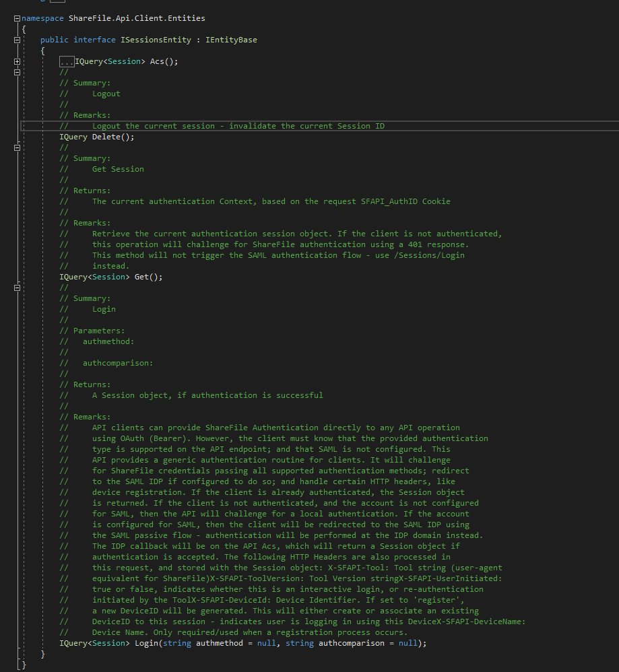Collapse the ISessionsEntity interface block
Image resolution: width=619 pixels, height=672 pixels.
pos(17,40)
